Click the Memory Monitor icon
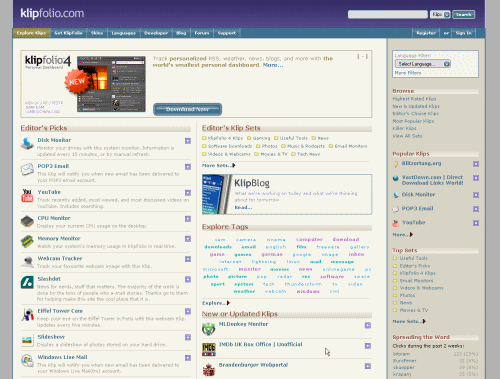The image size is (500, 379). pos(27,241)
